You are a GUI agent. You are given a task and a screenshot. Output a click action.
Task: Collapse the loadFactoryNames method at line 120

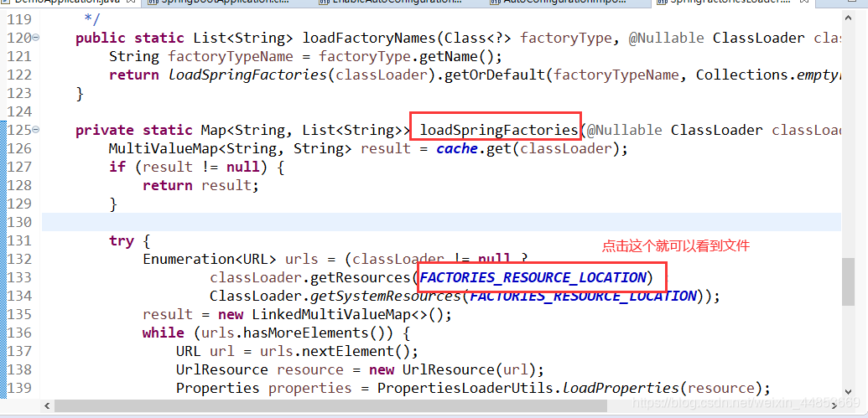click(36, 38)
